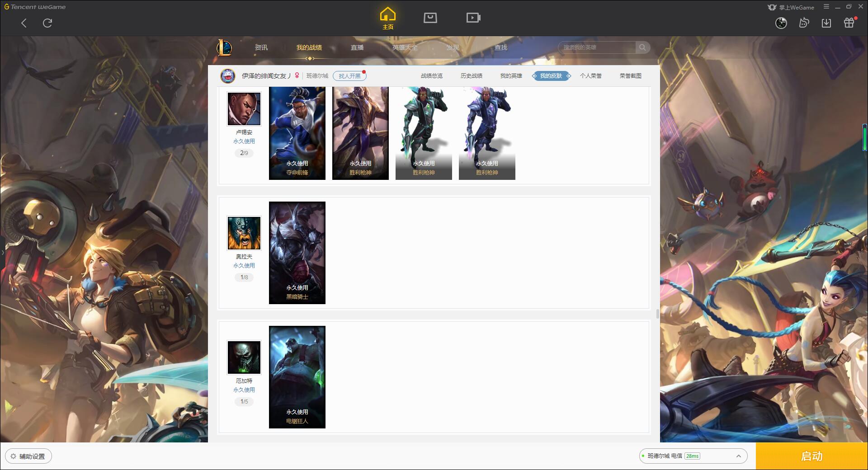Open the 黑暗骑士 skin card

(x=297, y=253)
